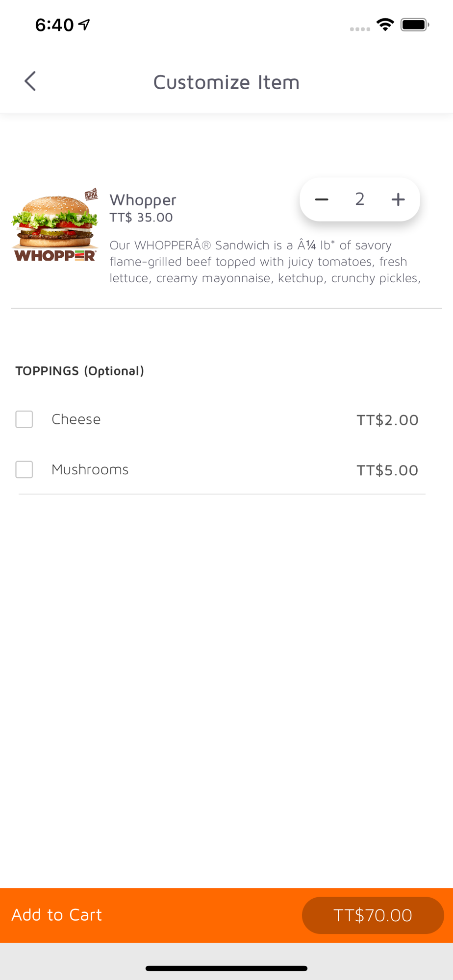Image resolution: width=453 pixels, height=980 pixels.
Task: Tap the Customize Item title
Action: click(x=226, y=82)
